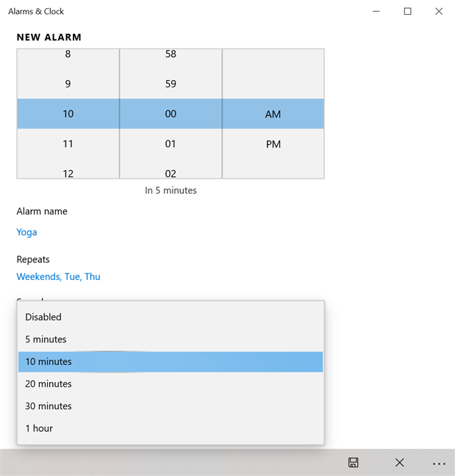Save the new alarm
Screen dimensions: 455x476
353,463
